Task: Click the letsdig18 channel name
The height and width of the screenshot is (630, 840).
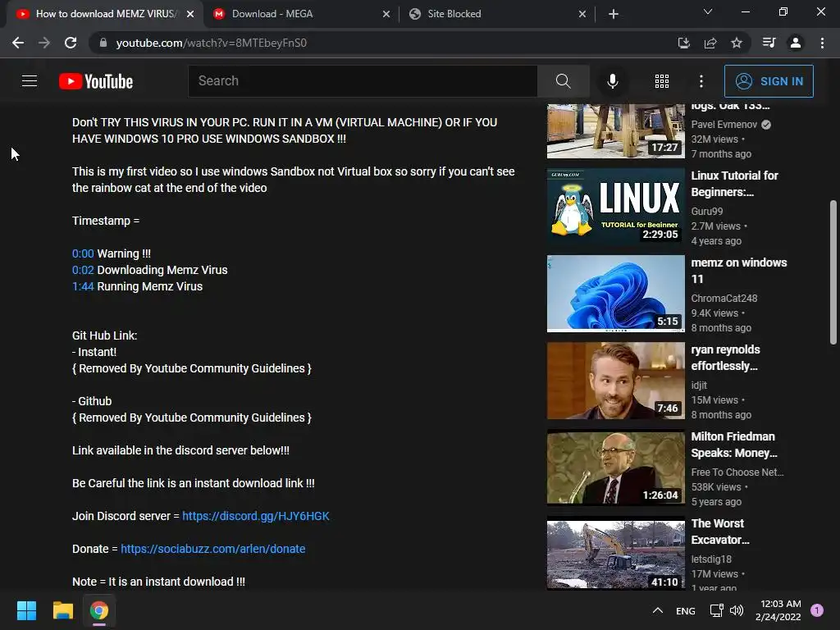Action: tap(711, 559)
